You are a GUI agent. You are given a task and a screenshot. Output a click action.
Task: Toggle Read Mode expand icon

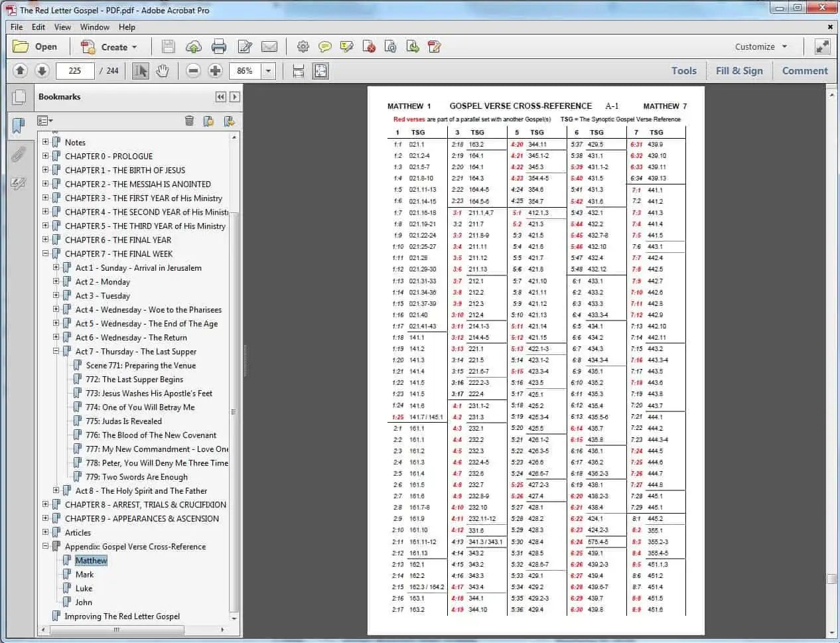point(822,46)
